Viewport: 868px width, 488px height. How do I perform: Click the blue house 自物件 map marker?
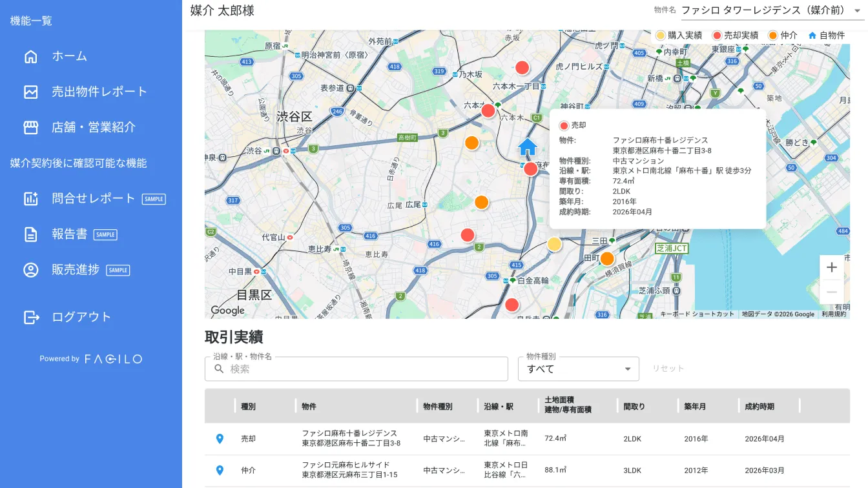(528, 147)
